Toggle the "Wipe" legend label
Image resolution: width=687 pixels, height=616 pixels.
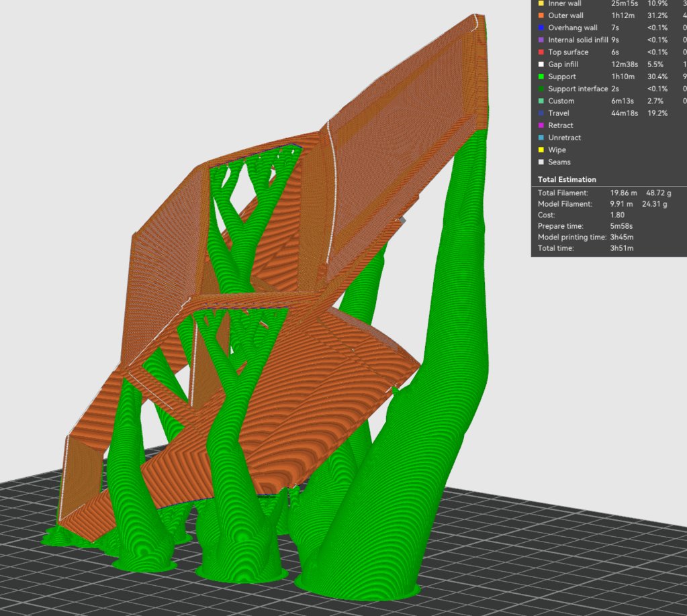click(x=557, y=150)
